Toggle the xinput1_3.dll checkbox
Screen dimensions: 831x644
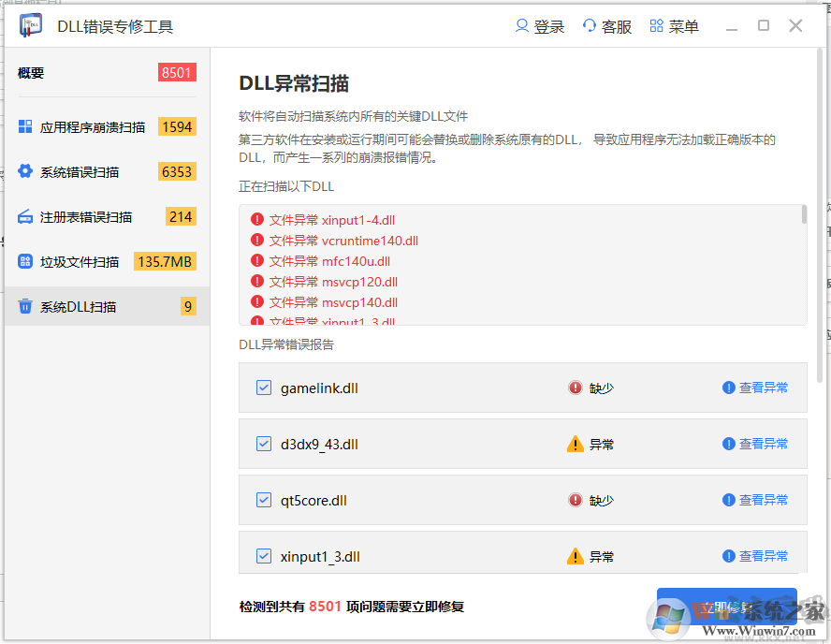[x=263, y=556]
